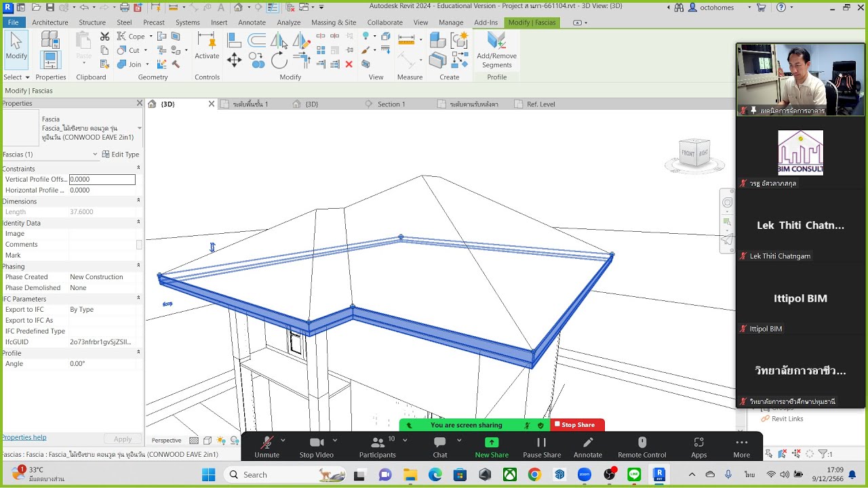868x488 pixels.
Task: Open Zoom Participants panel
Action: [378, 447]
